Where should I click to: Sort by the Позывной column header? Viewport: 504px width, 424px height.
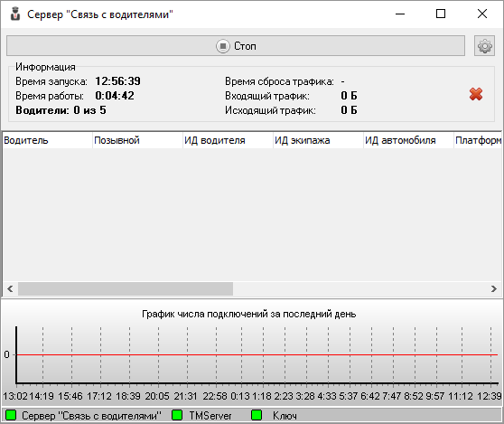coord(137,141)
